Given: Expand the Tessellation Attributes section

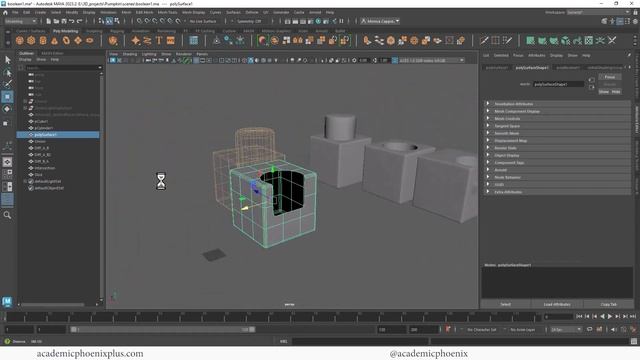Looking at the screenshot, I should coord(557,104).
